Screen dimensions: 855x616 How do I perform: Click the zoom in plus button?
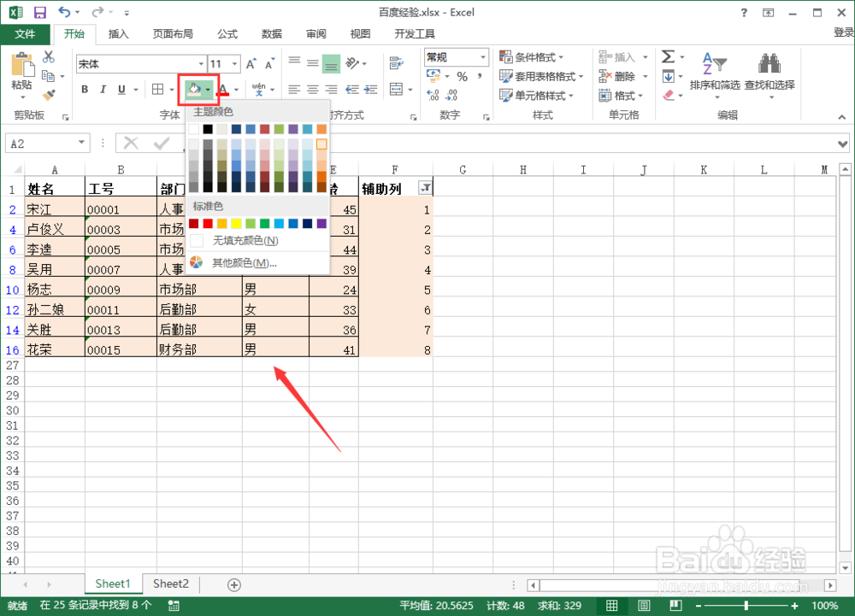[794, 606]
